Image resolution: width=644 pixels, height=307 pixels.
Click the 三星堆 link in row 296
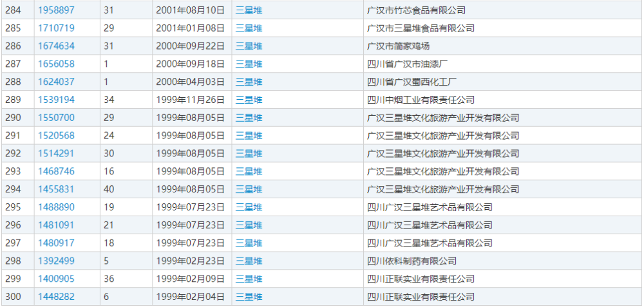click(x=249, y=225)
